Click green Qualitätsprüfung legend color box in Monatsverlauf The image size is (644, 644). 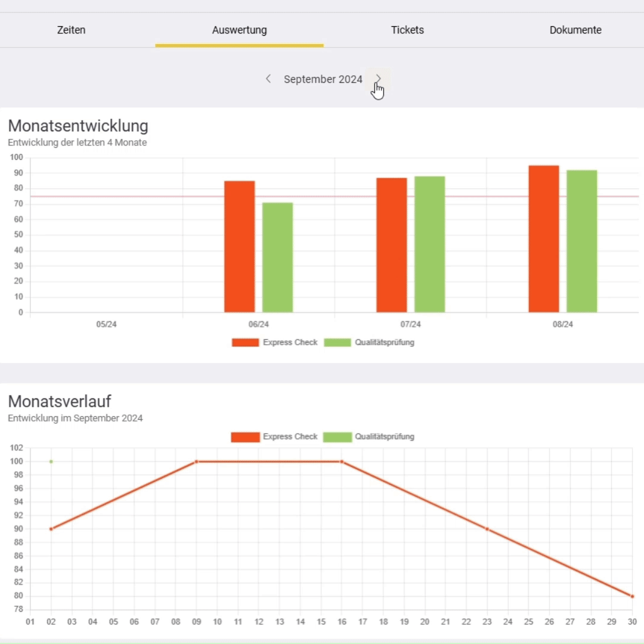coord(338,437)
